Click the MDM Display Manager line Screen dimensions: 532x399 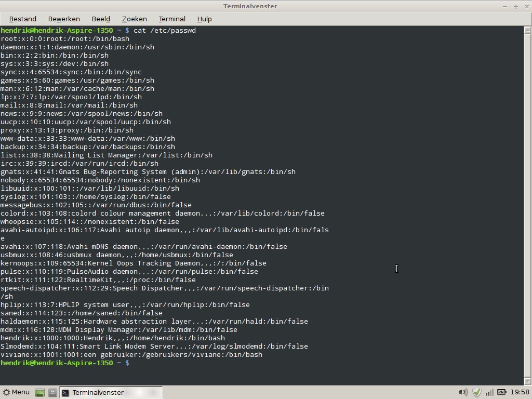(119, 330)
